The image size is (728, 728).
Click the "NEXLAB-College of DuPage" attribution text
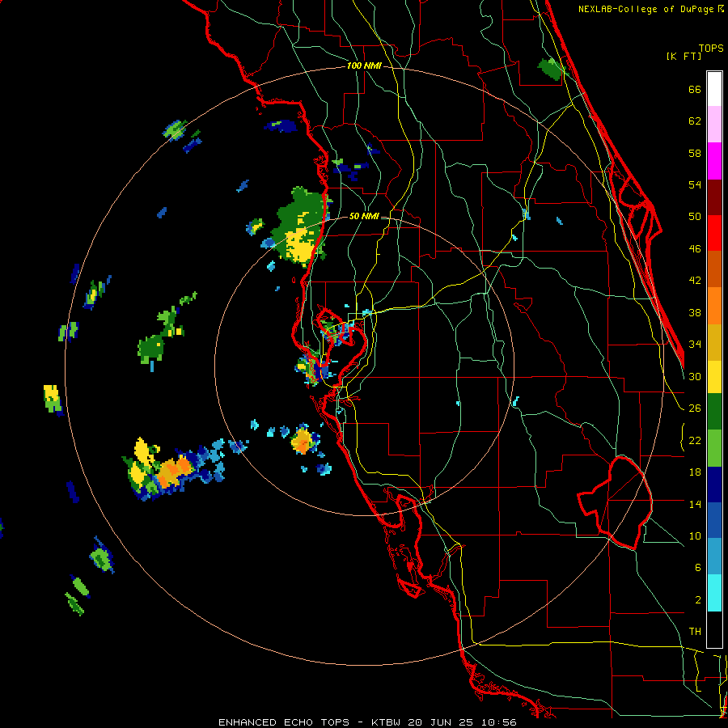pos(645,9)
